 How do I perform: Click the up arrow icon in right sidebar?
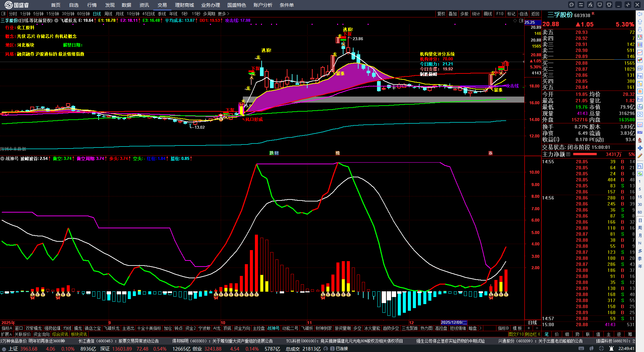coord(640,22)
